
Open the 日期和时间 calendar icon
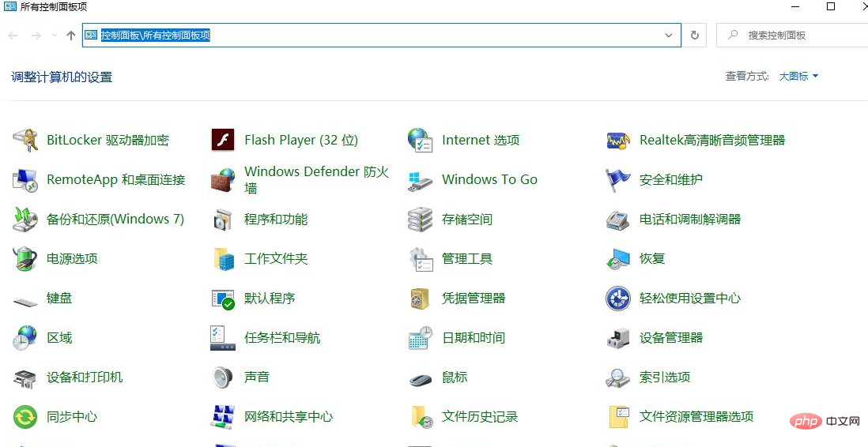pos(420,338)
